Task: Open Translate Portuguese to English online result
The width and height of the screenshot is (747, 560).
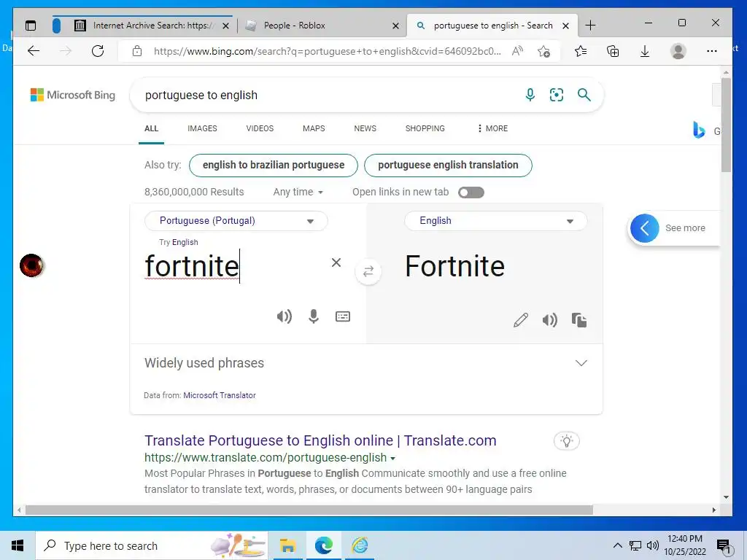Action: 320,440
